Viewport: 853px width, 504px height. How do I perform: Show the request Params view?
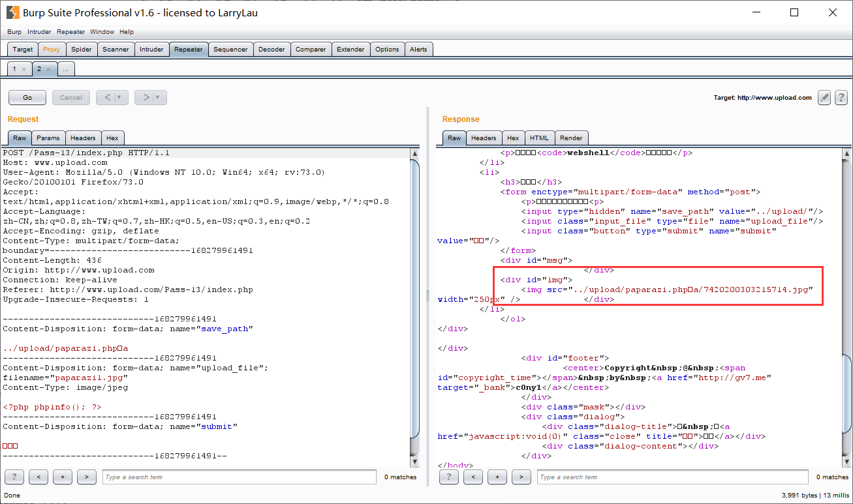48,138
